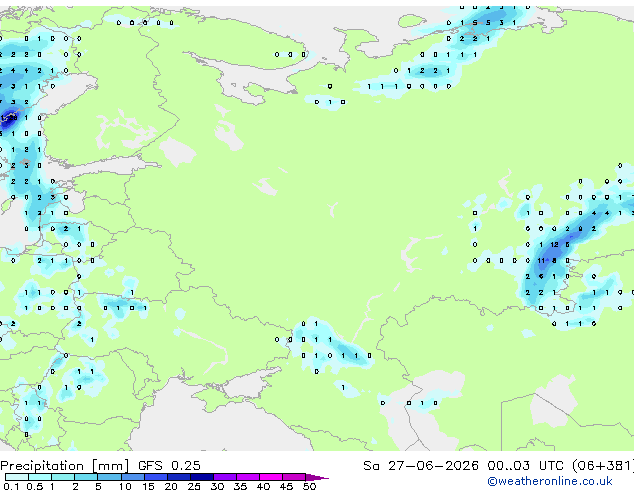634x490 pixels.
Task: Click the legend label '50'
Action: coord(309,486)
